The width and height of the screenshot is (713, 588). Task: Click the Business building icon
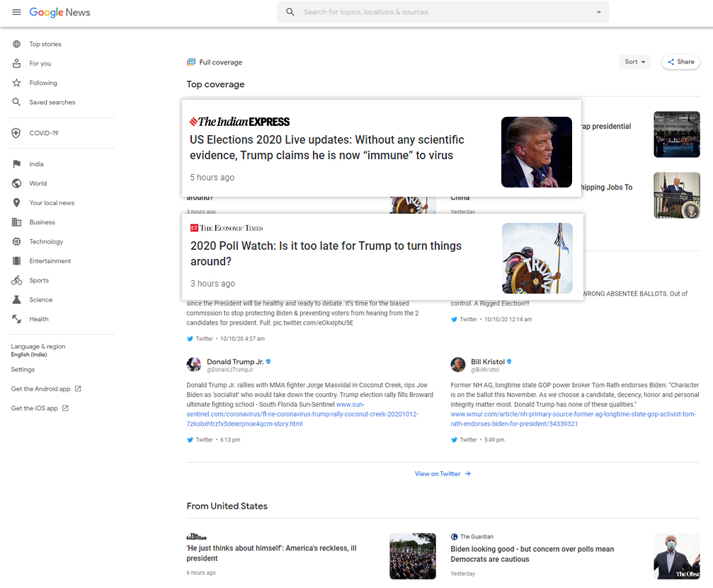[17, 222]
